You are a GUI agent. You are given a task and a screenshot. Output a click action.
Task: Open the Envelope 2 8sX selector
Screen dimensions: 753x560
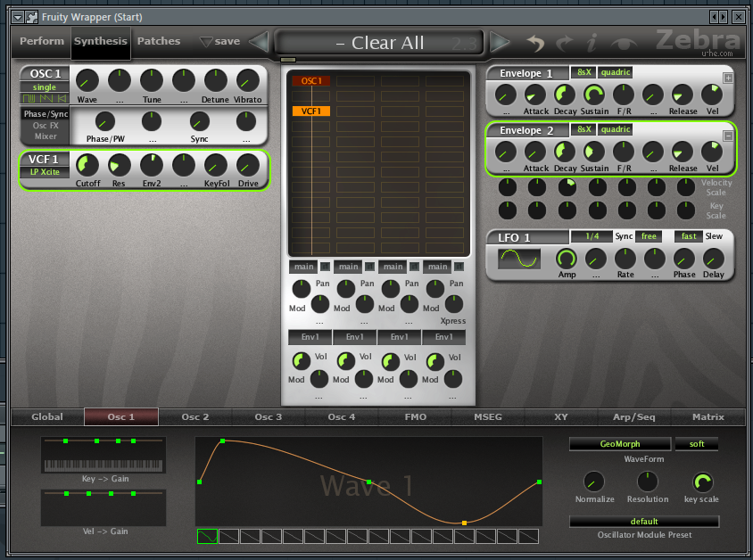point(583,129)
